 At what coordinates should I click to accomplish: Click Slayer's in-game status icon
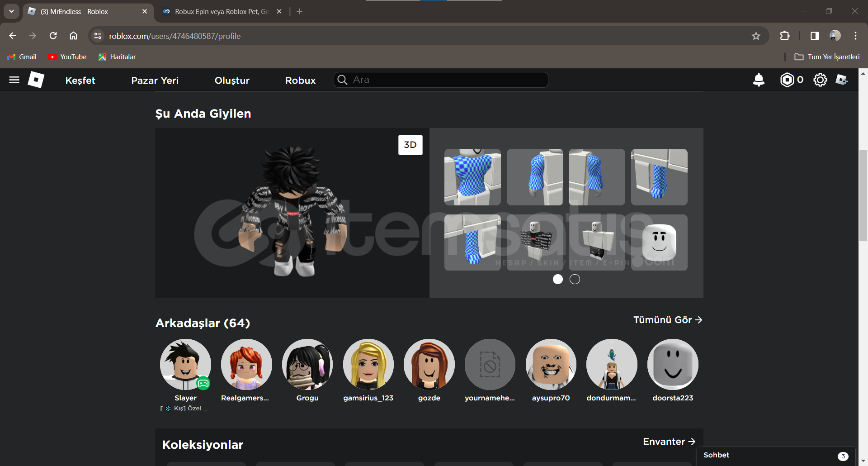point(203,383)
